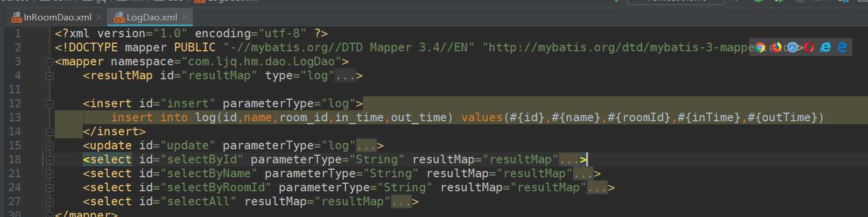Screen dimensions: 868x217
Task: Click 'room_id' column name in SQL
Action: coord(303,118)
